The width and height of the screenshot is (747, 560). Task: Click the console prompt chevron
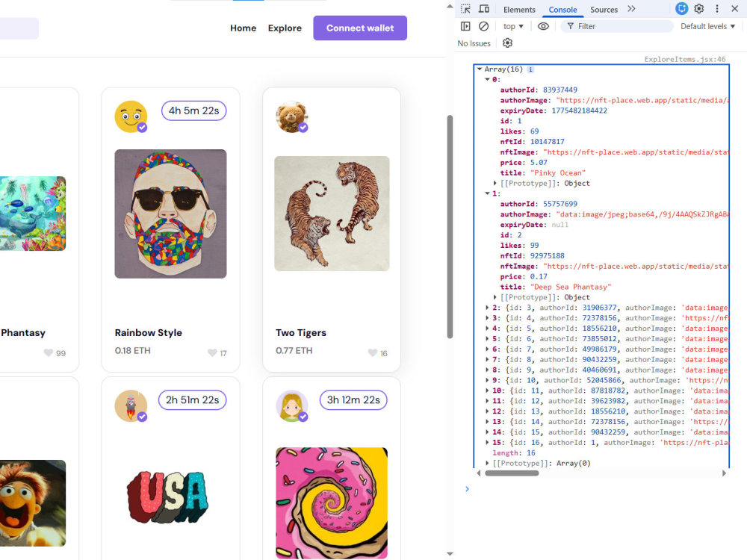point(467,489)
